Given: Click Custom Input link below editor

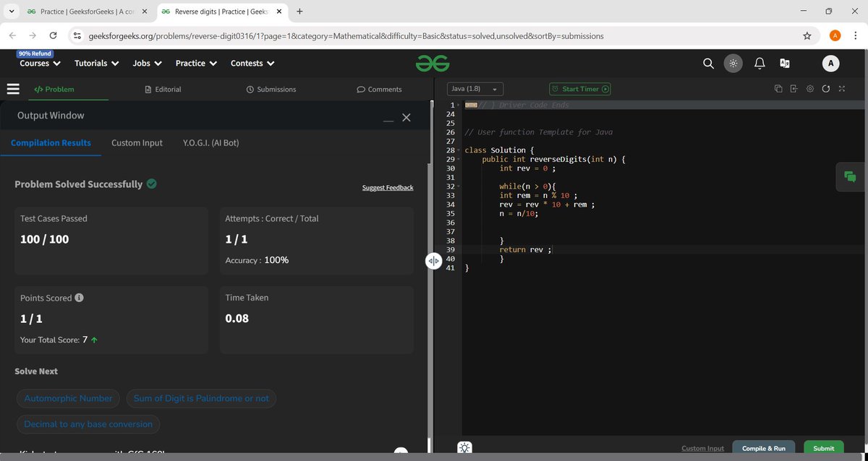Looking at the screenshot, I should [702, 448].
